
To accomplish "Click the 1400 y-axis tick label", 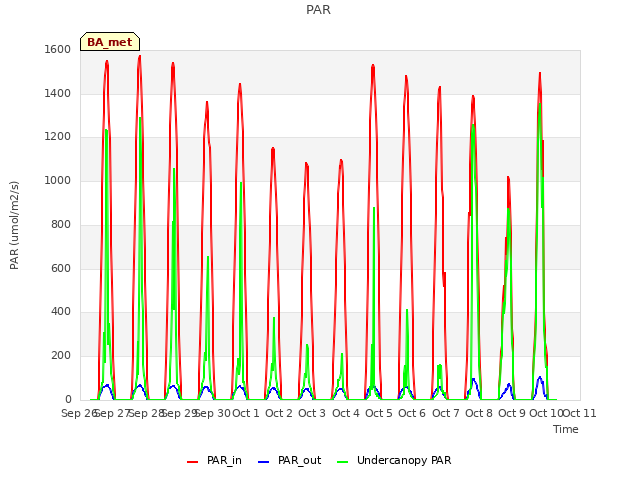I will pos(58,93).
